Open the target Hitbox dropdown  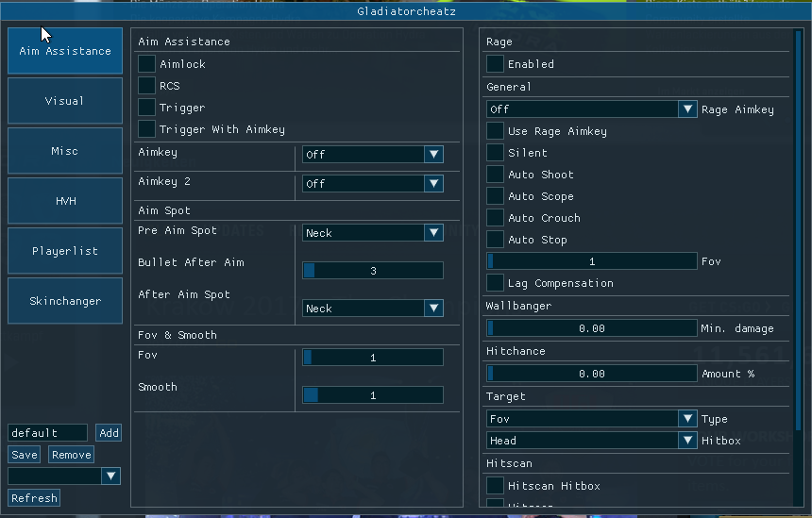point(592,441)
